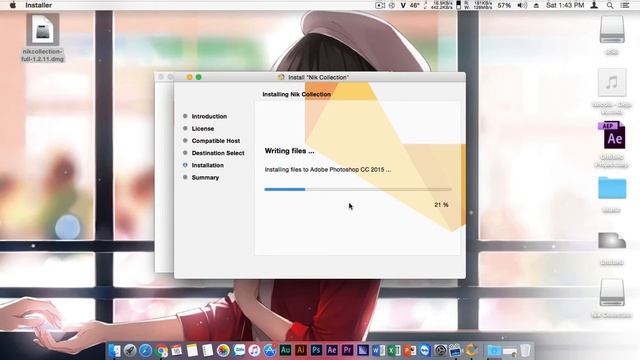
Task: Click the installation progress bar
Action: [358, 189]
